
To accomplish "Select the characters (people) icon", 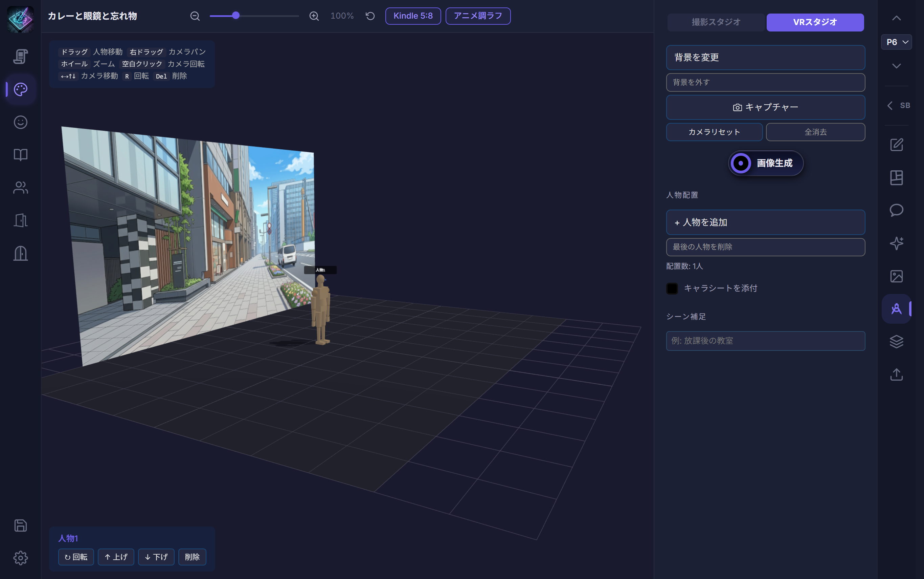I will (x=20, y=187).
